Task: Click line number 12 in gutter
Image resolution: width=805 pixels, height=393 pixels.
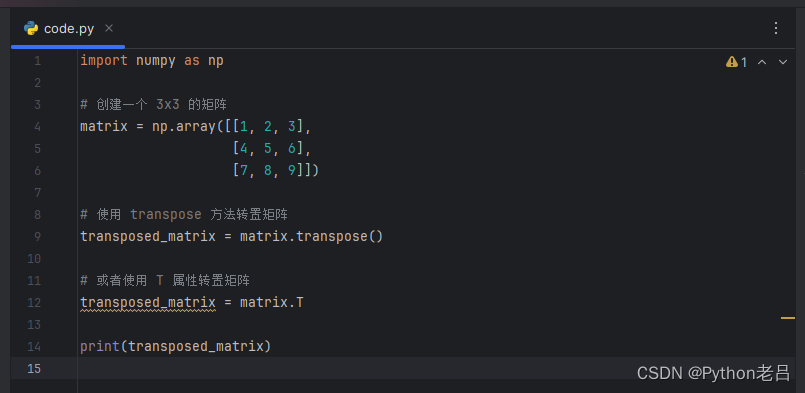Action: coord(34,303)
